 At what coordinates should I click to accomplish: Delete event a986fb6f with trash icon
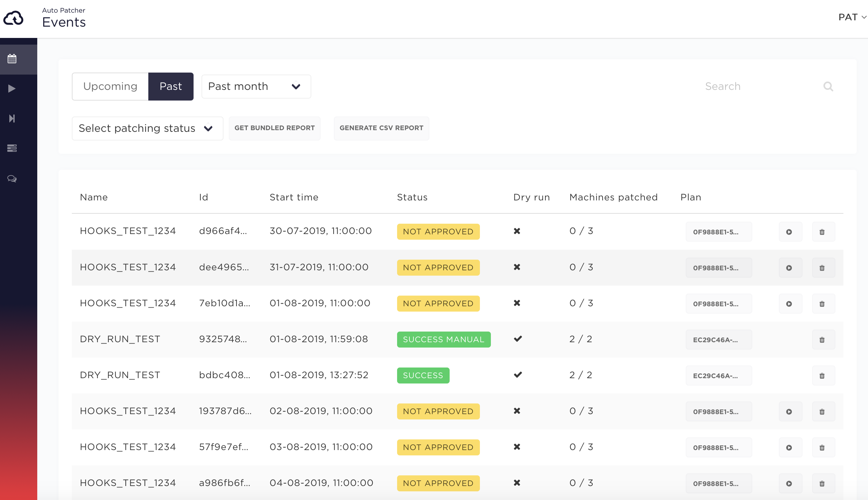coord(823,483)
